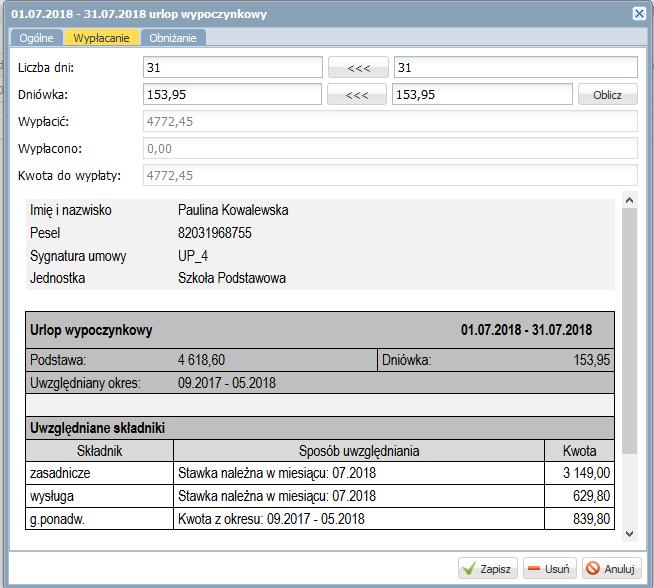Cancel with the Anuluj button

click(611, 568)
